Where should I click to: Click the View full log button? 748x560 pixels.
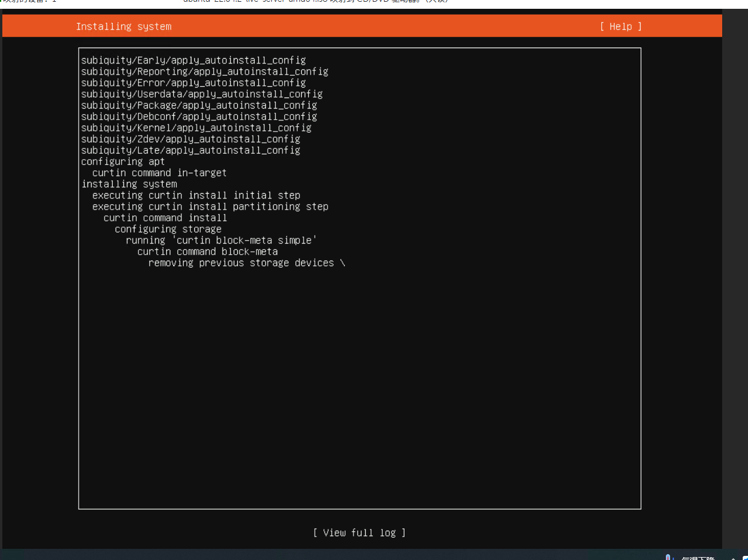click(359, 532)
